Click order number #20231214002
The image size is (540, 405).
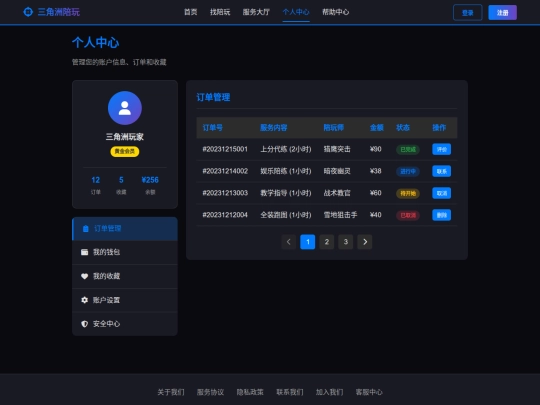[225, 171]
